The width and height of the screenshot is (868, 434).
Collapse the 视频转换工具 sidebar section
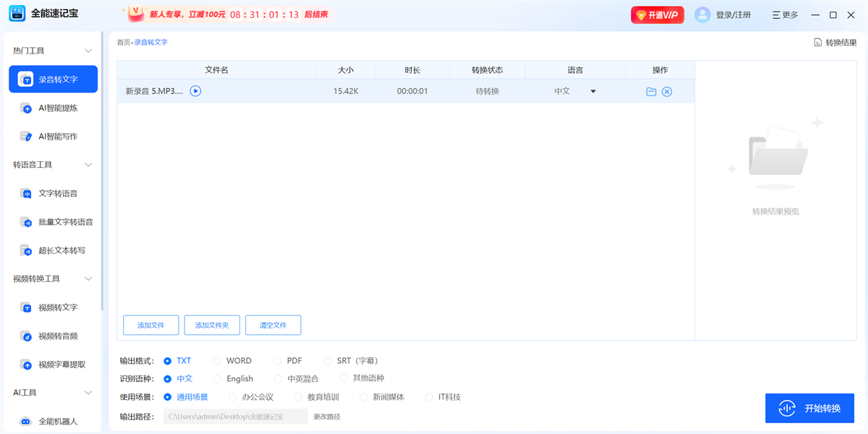click(x=88, y=278)
